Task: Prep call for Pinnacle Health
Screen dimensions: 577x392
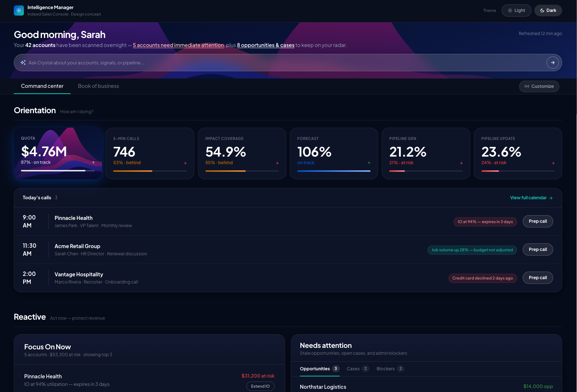Action: tap(538, 221)
